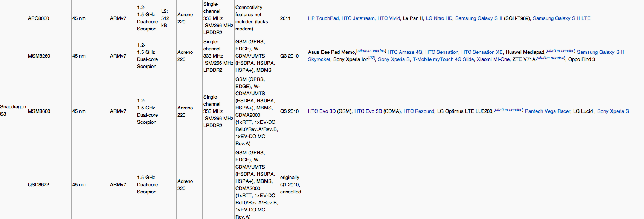Viewport: 644px width, 219px height.
Task: Click the LG Lucid device text
Action: tap(583, 111)
